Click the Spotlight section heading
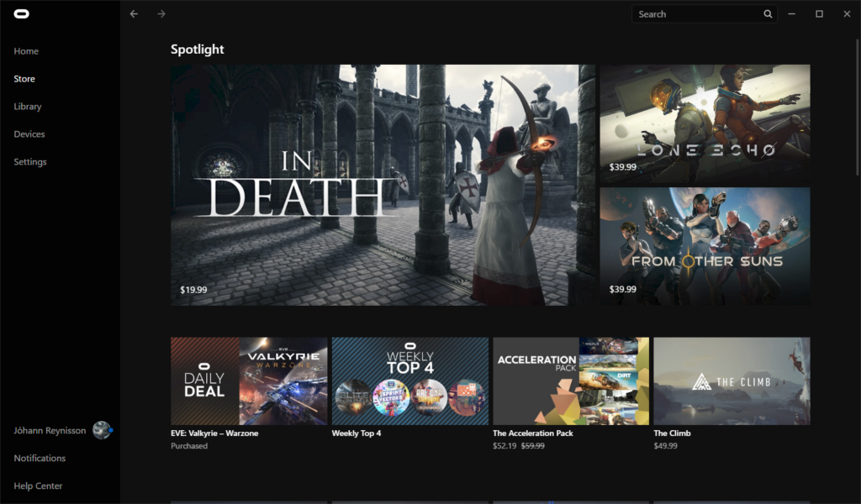The height and width of the screenshot is (504, 861). (197, 50)
